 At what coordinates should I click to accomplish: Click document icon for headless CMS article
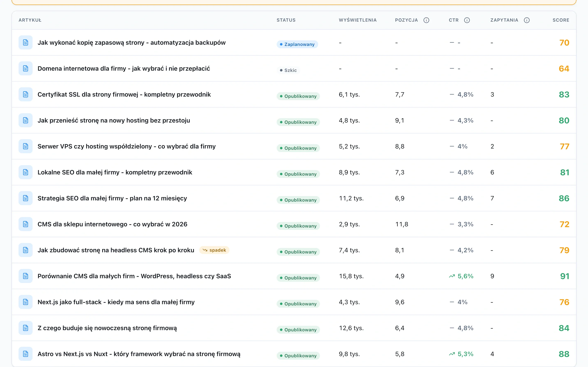pos(26,250)
